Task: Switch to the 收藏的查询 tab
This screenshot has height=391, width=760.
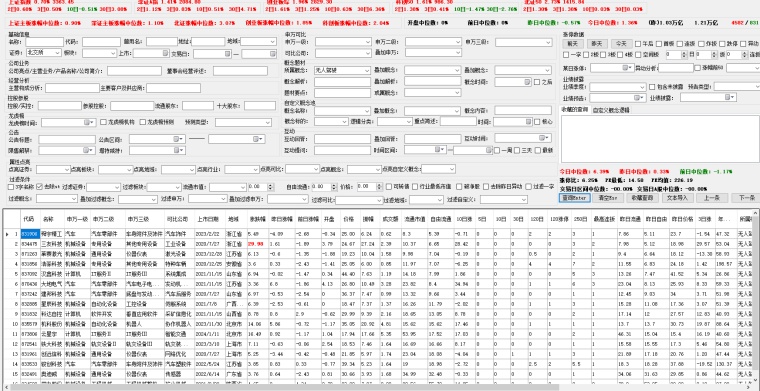Action: [574, 110]
